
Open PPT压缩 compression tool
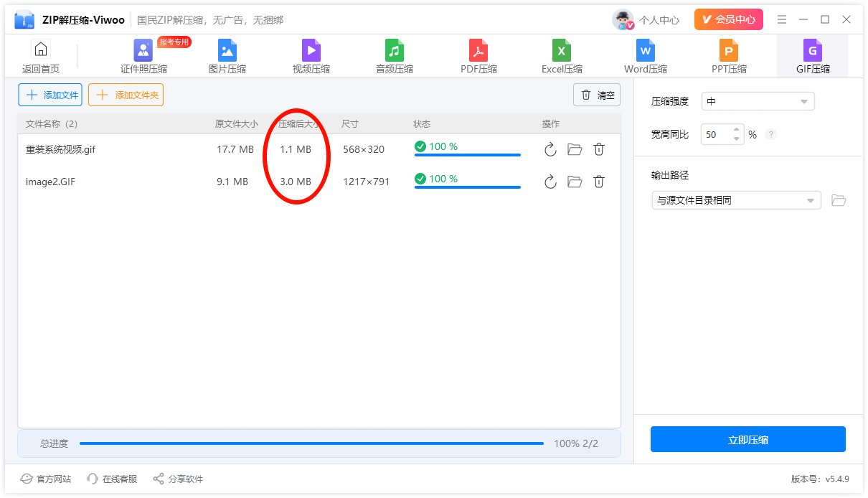(x=729, y=57)
